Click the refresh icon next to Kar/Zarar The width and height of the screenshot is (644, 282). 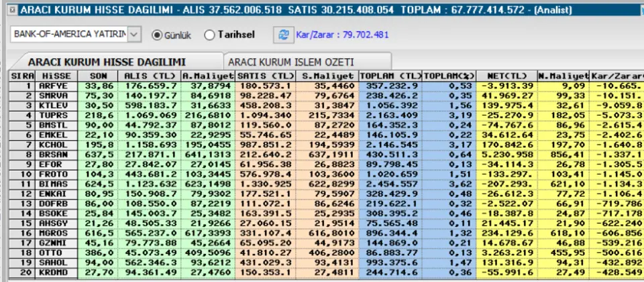click(283, 34)
